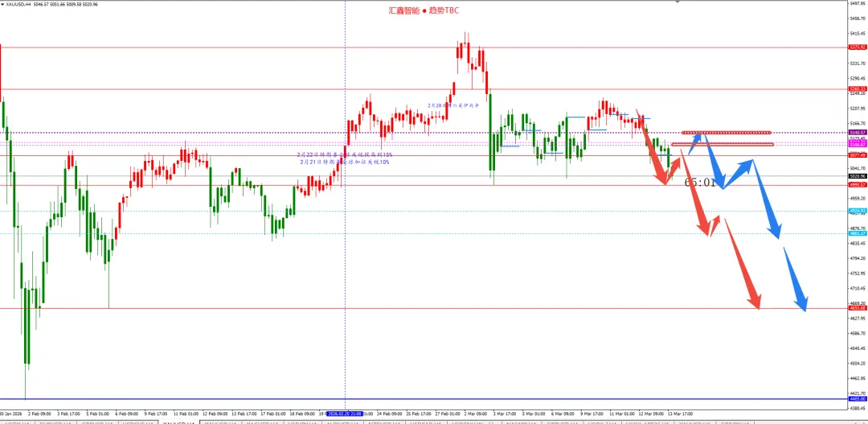Click the 4655.68 red price tag
Viewport: 868px width, 424px height.
pos(857,308)
